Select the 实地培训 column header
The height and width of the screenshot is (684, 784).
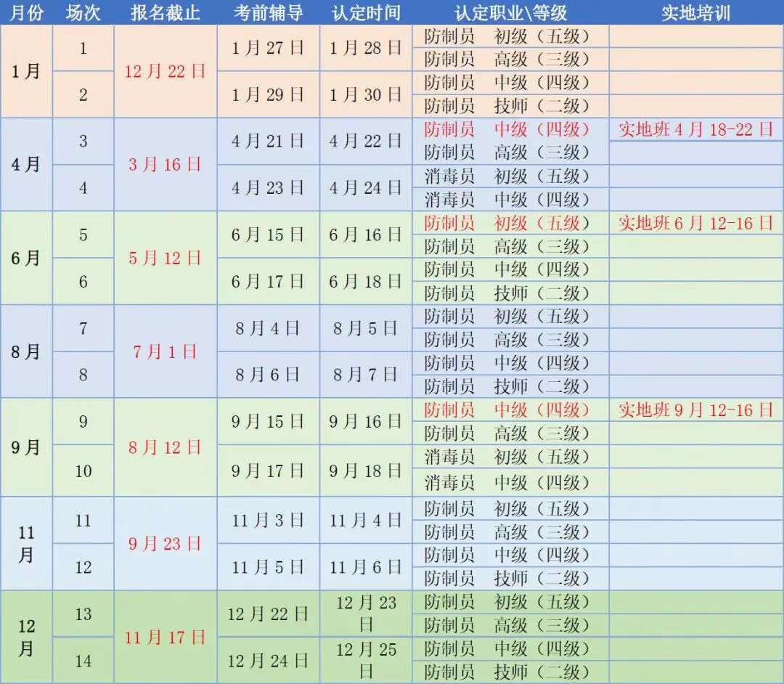click(x=695, y=13)
